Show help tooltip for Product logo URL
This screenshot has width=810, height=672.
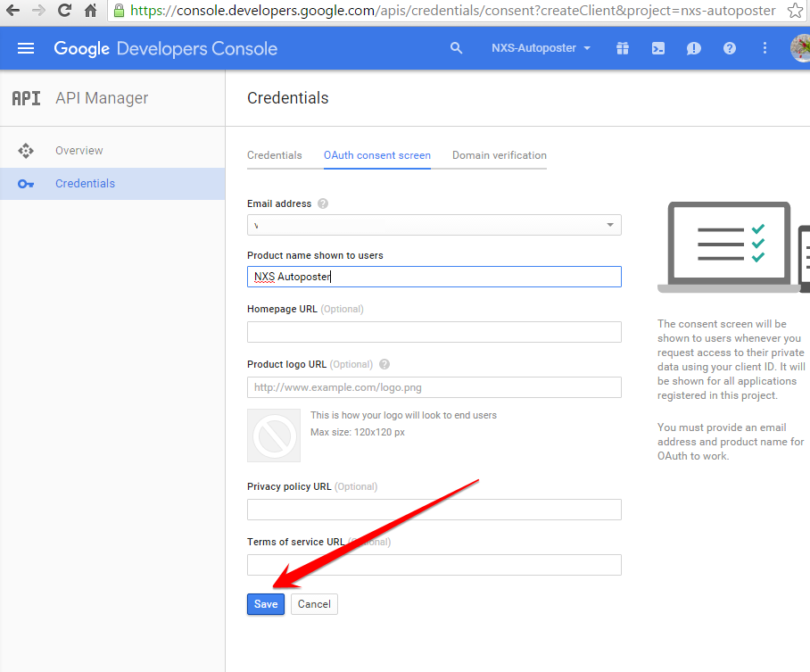[384, 364]
